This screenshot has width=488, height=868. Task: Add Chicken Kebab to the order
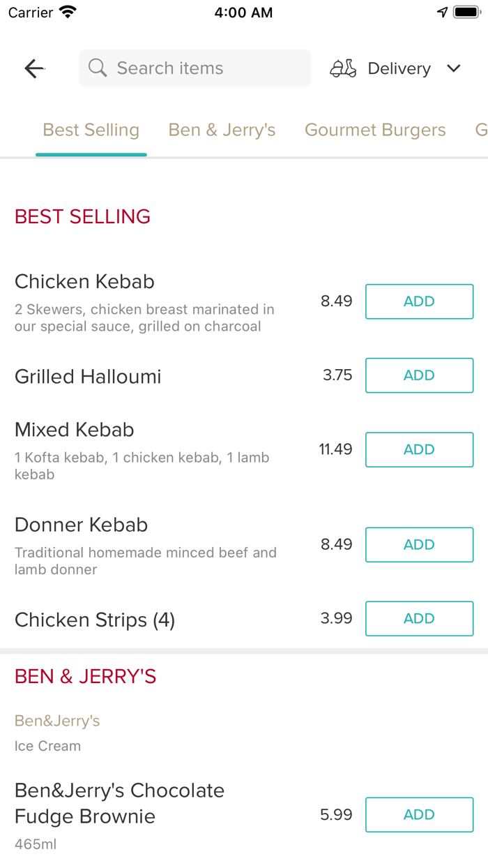coord(419,301)
